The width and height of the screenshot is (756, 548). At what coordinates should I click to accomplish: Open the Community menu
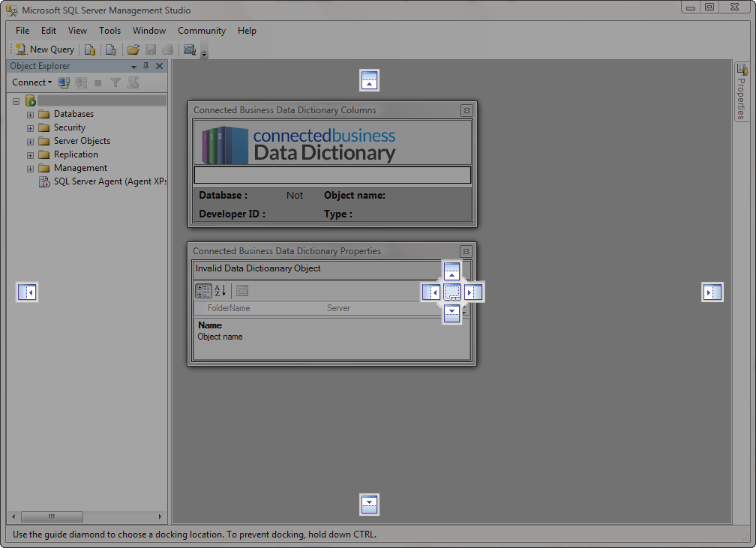[201, 31]
